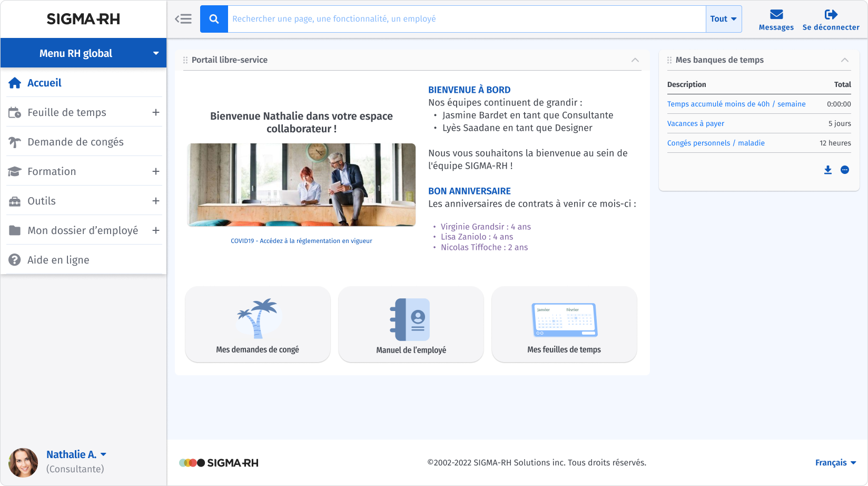868x486 pixels.
Task: Collapse the Portail libre-service panel
Action: coord(635,60)
